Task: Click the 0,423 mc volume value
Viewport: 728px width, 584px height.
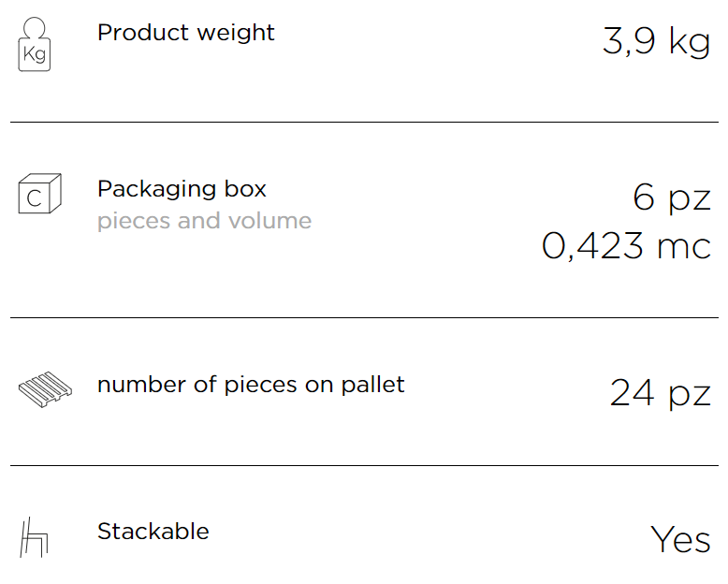Action: coord(626,245)
